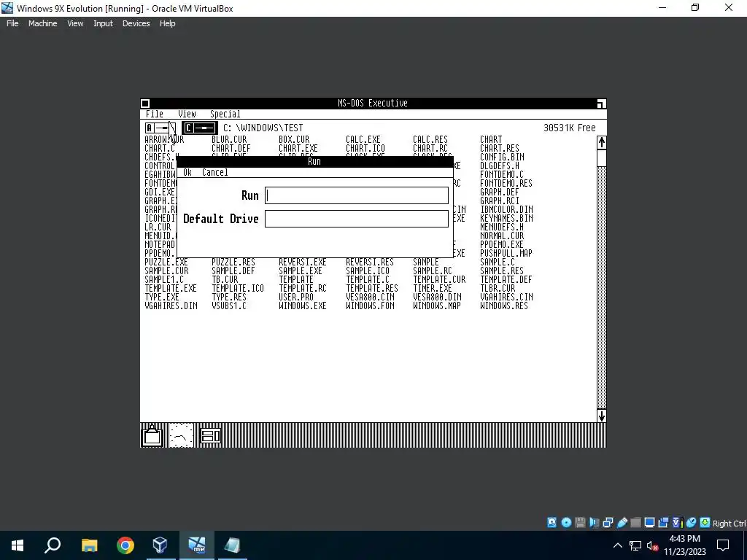Click the display monitor status icon

(649, 522)
